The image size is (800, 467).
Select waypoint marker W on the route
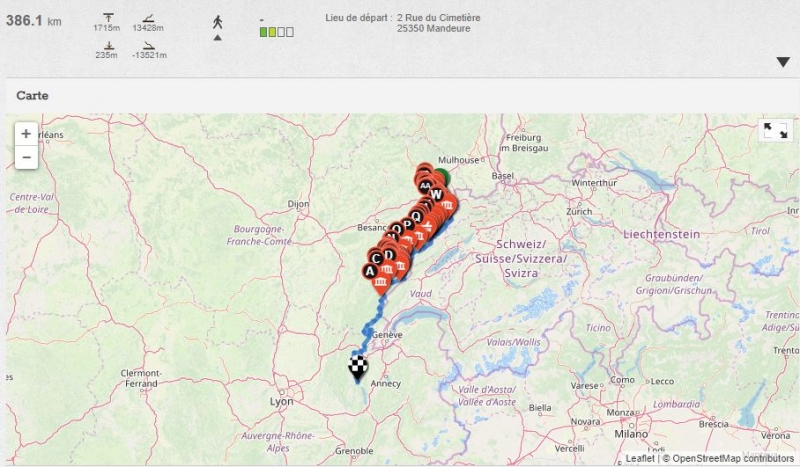click(436, 193)
